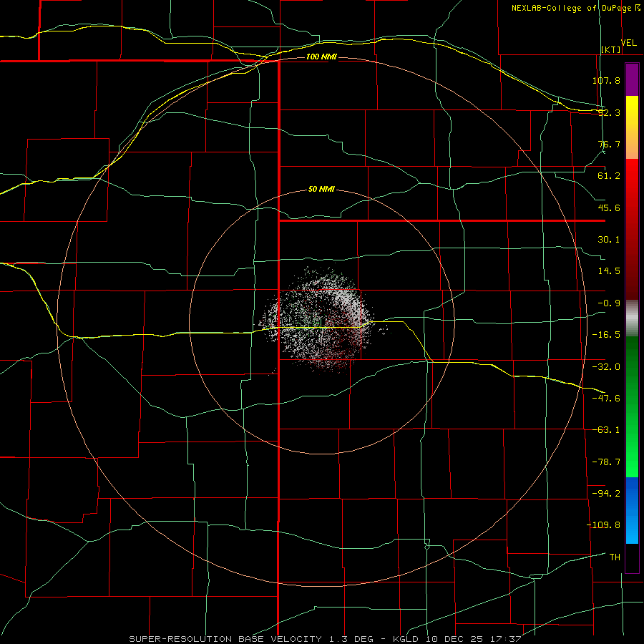Click the NEXLAB-College of DuPage credit text

575,8
